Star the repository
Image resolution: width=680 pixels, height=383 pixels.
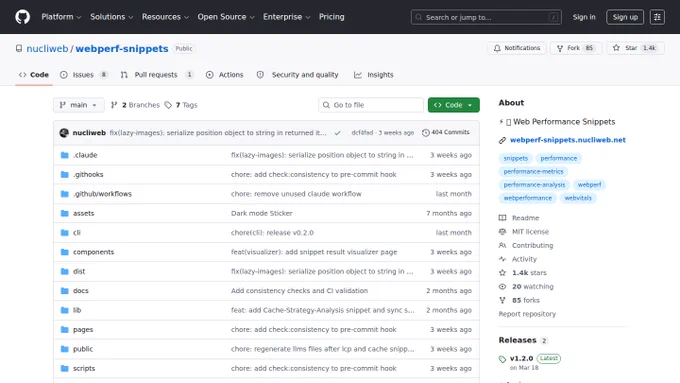pos(635,48)
